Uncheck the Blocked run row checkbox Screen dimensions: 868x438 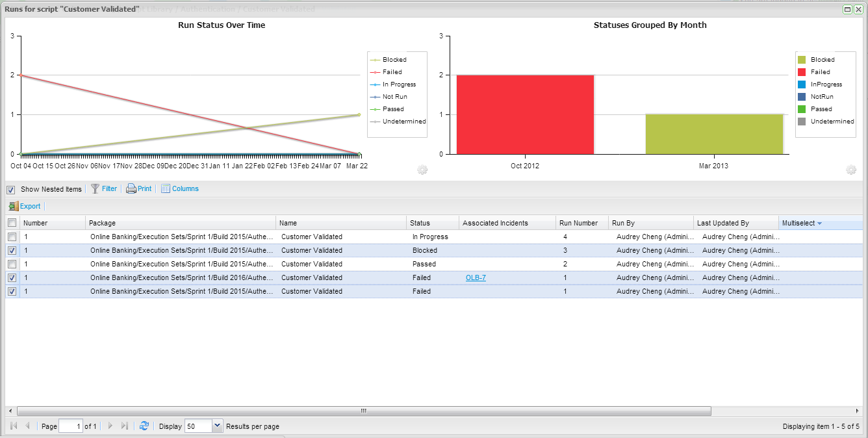(x=12, y=250)
